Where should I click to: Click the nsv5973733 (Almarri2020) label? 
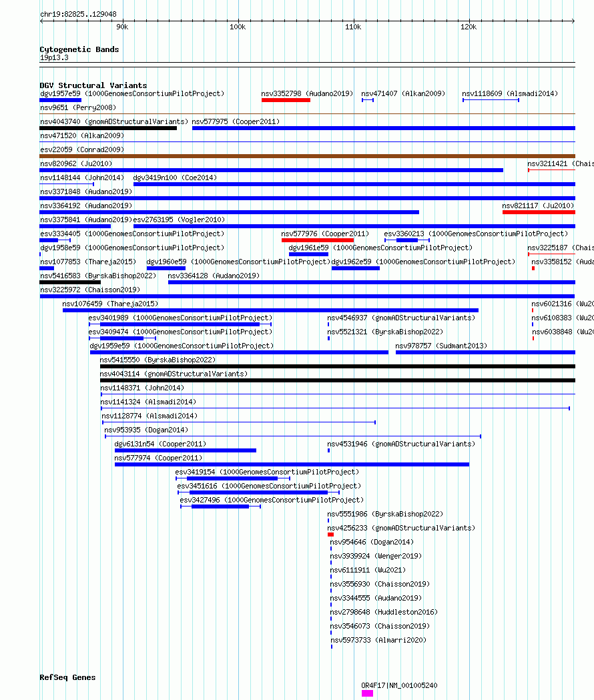pyautogui.click(x=378, y=640)
